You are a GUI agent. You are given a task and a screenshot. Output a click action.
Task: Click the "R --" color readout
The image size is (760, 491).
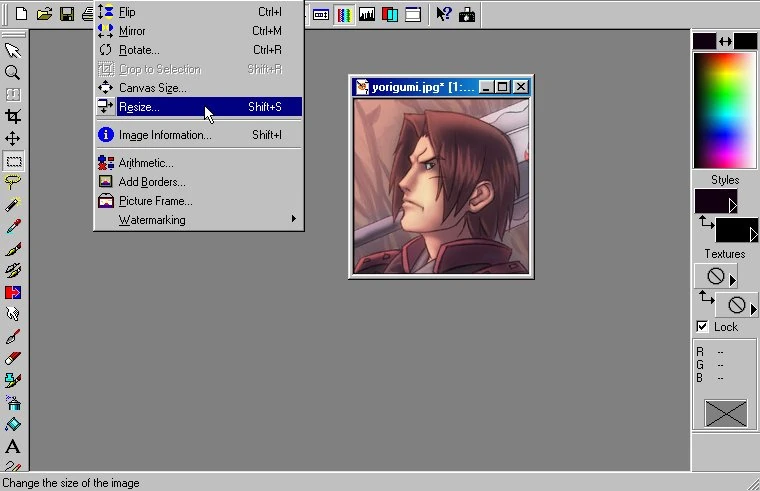click(710, 351)
